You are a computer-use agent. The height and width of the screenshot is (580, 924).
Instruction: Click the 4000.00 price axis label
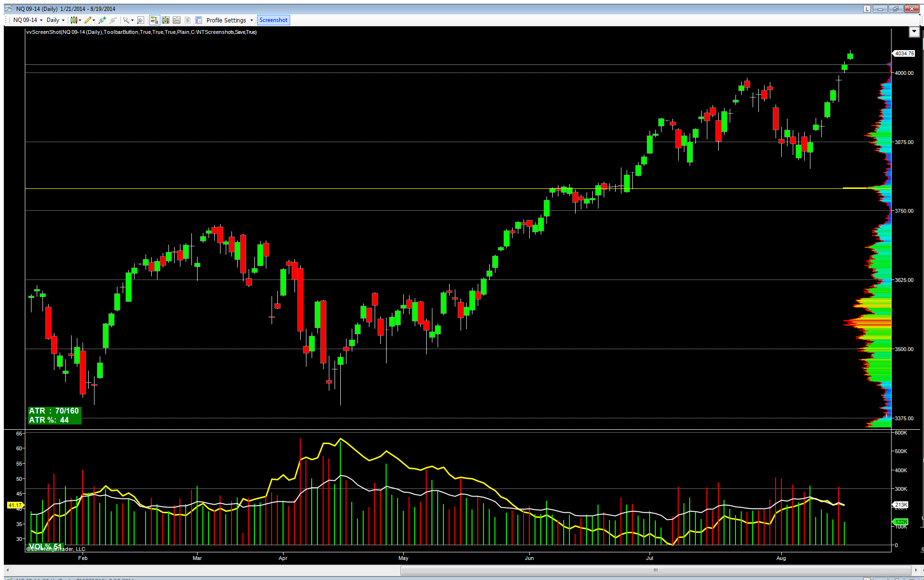[x=904, y=73]
